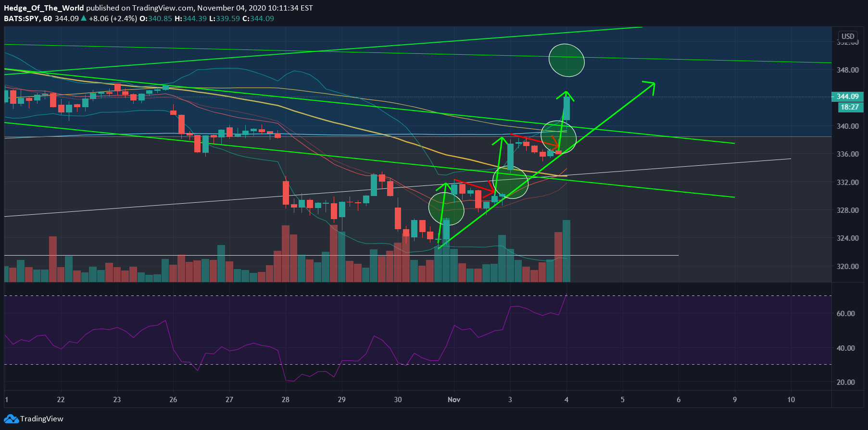Click the RSI 60.00 axis label
This screenshot has height=430, width=868.
846,314
